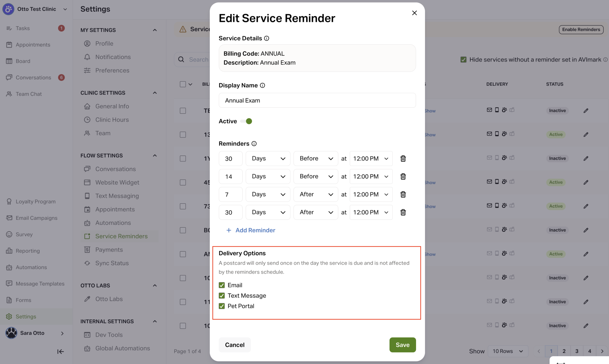Click the Display Name input field
Screen dimensions: 609x364
[317, 100]
